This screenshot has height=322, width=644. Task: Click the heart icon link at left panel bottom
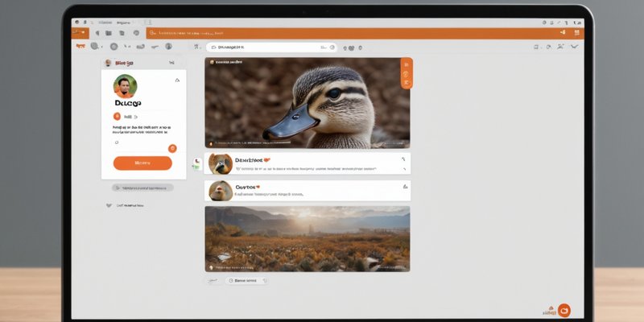coord(109,205)
